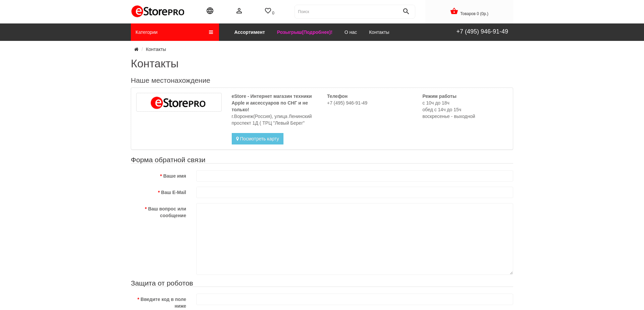The image size is (644, 310).
Task: Open the shopping cart basket icon
Action: [454, 10]
